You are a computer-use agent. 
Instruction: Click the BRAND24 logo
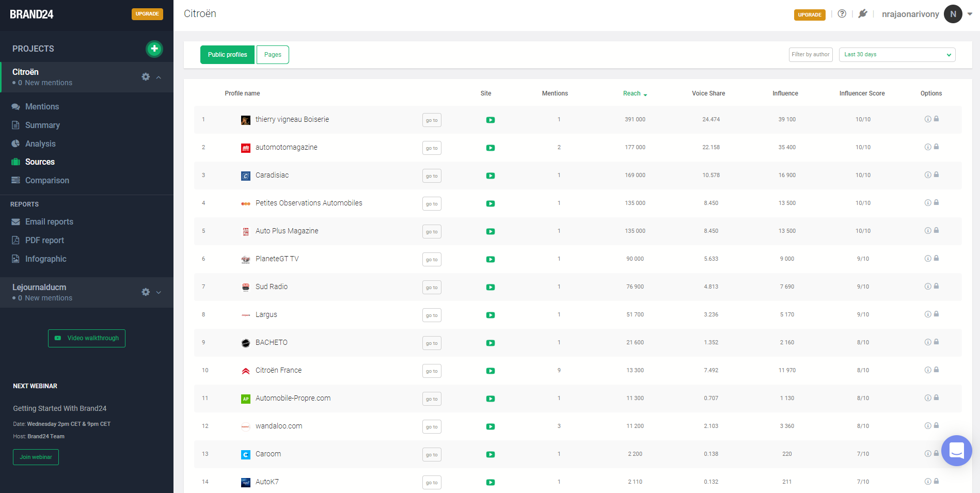coord(31,14)
